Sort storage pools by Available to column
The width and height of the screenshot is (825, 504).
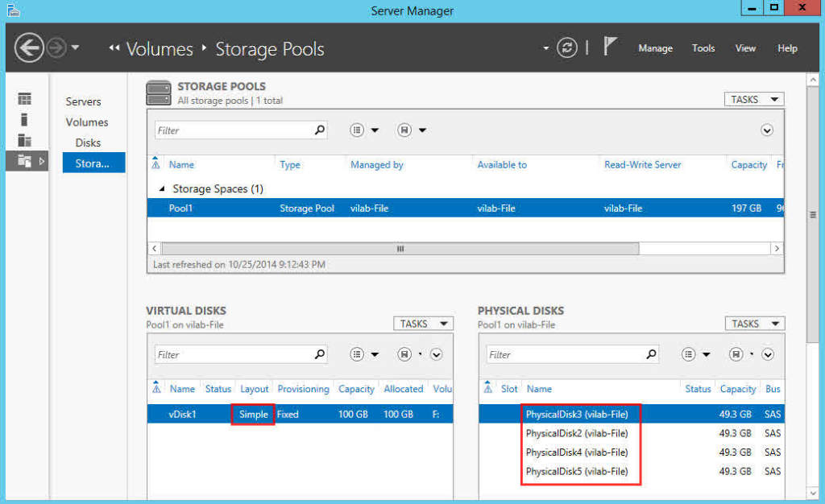502,164
